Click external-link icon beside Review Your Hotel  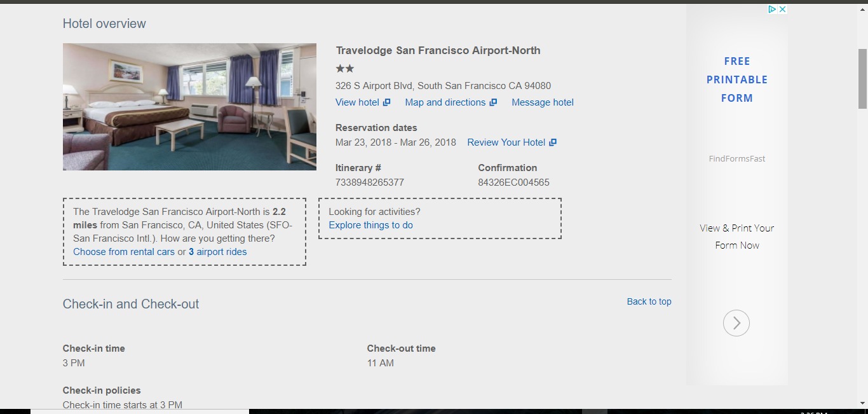(x=553, y=142)
